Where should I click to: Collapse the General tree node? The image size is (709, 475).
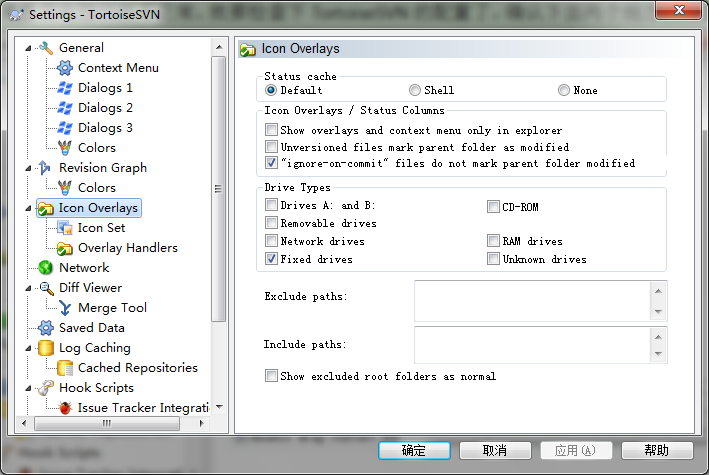click(x=28, y=48)
